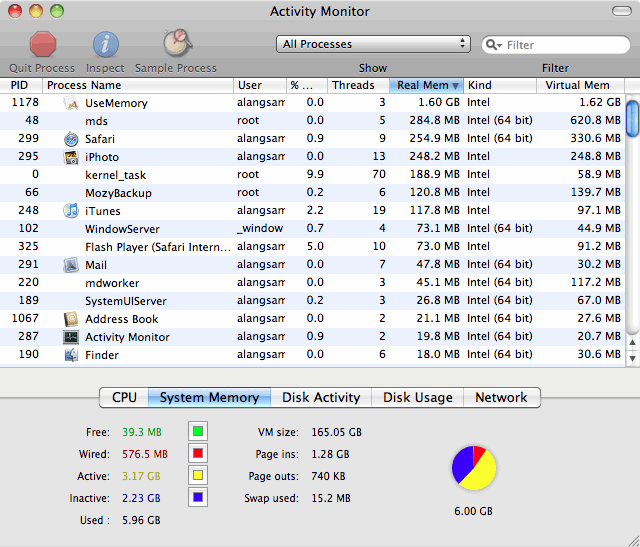This screenshot has height=547, width=640.
Task: Select the MozyBackup process row
Action: (x=312, y=193)
